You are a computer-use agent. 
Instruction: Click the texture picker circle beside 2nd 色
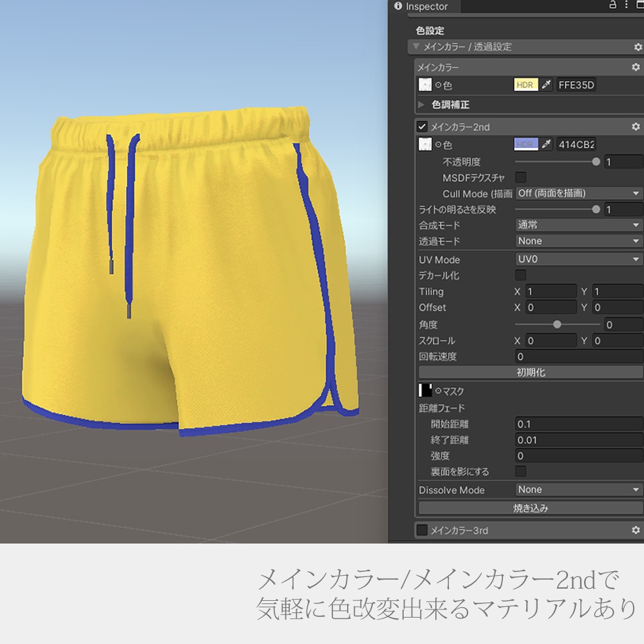pos(438,144)
